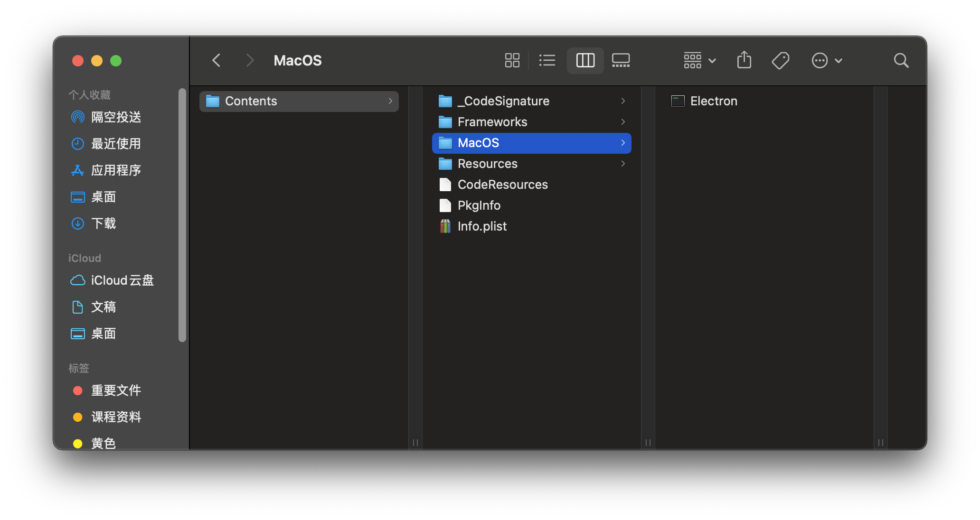Open the group-by options dropdown
The width and height of the screenshot is (980, 520).
[699, 61]
